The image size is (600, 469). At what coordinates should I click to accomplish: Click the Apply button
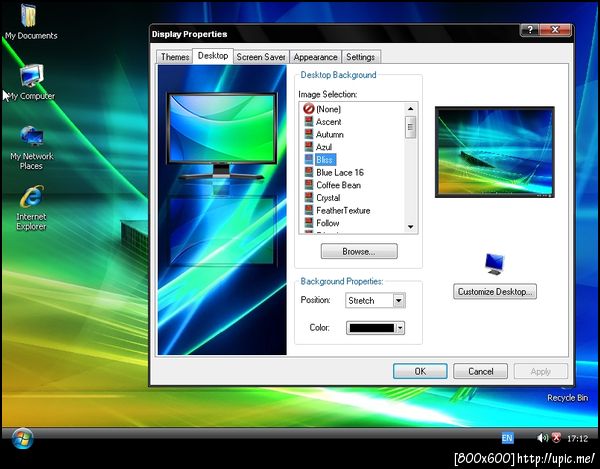540,371
